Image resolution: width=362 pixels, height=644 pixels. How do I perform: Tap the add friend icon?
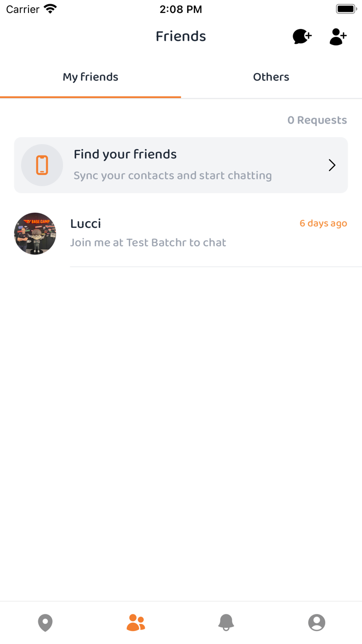pos(338,36)
